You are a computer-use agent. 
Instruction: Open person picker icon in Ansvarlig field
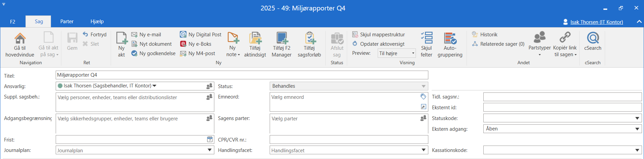(x=209, y=86)
